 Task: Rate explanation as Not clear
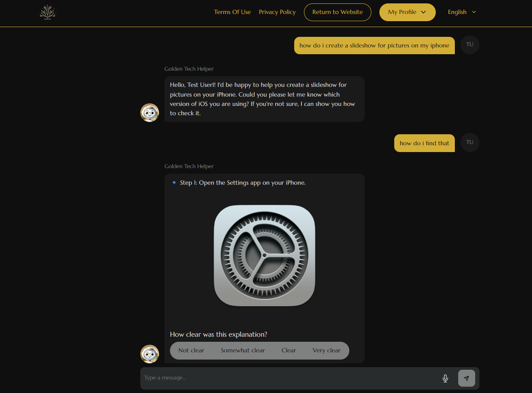(x=191, y=350)
